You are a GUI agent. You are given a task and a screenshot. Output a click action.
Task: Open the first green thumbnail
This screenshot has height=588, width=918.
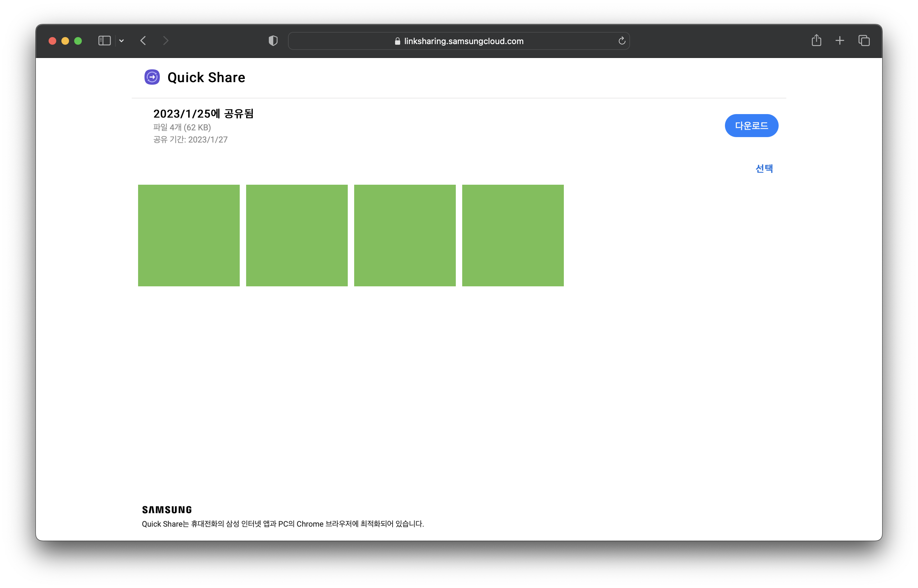point(189,236)
